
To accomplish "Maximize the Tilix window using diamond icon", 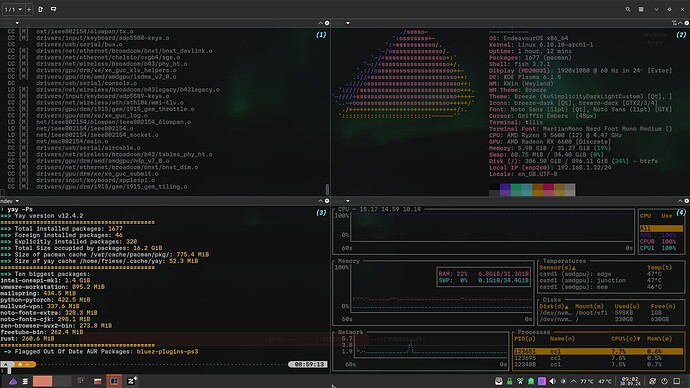I will point(669,9).
